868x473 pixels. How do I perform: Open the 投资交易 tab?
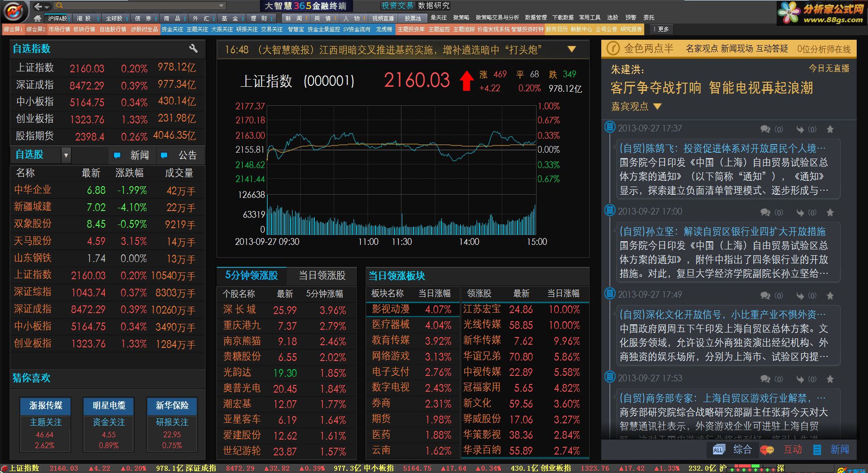pyautogui.click(x=397, y=6)
